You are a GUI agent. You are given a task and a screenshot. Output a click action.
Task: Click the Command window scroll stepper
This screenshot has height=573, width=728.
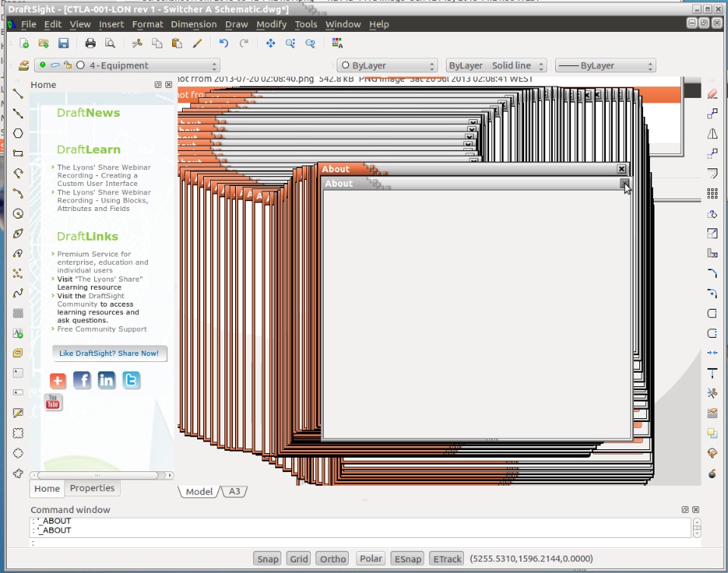pyautogui.click(x=697, y=527)
